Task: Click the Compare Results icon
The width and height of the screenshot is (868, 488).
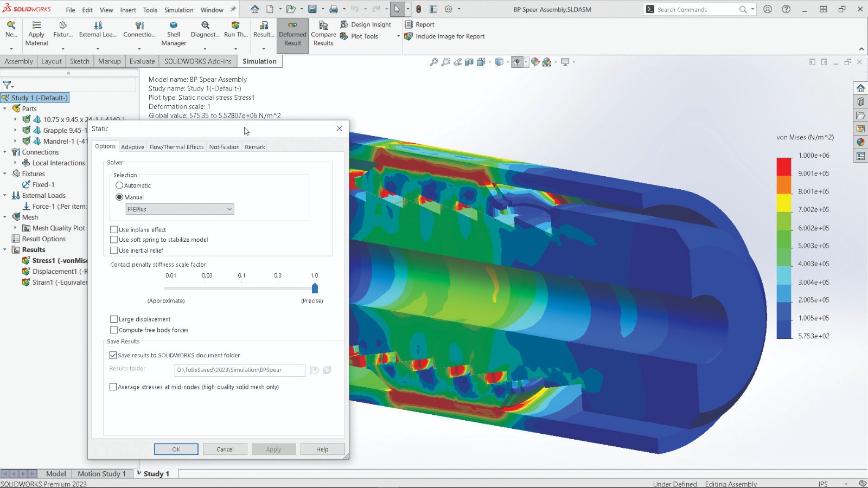Action: (323, 26)
